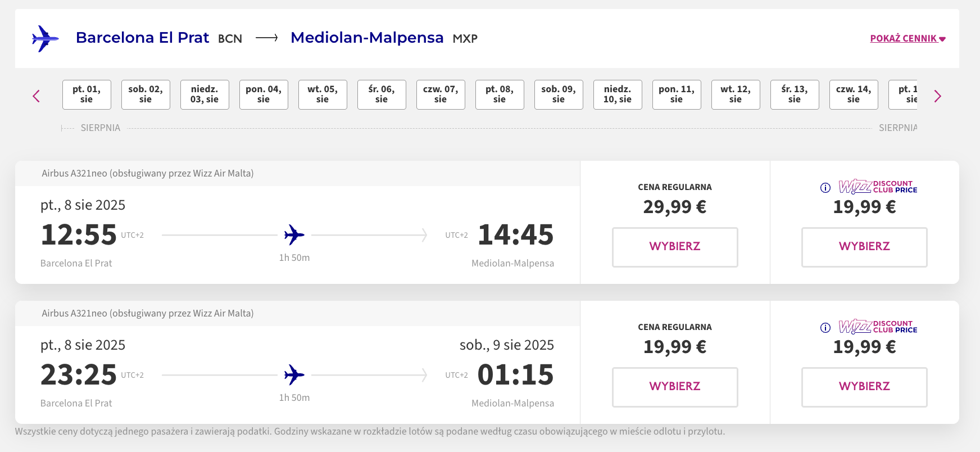Click the next dates right arrow
Screen dimensions: 980x452
[x=937, y=96]
